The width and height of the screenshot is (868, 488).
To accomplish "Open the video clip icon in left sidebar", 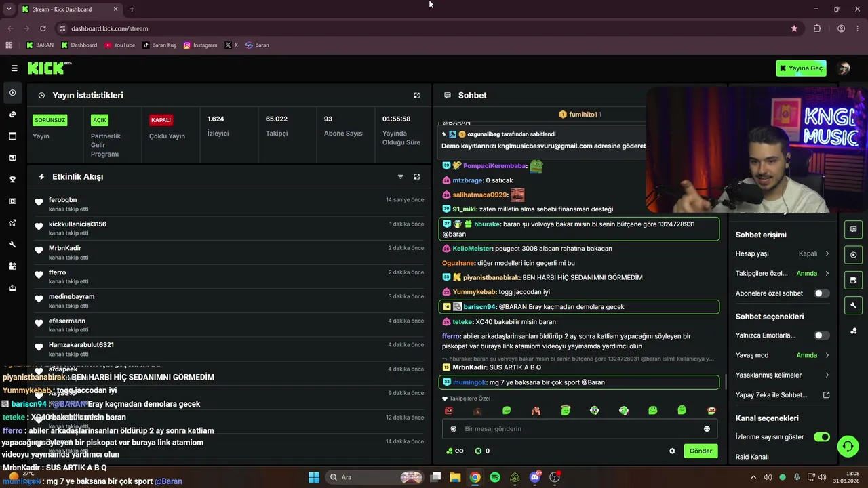I will [12, 201].
